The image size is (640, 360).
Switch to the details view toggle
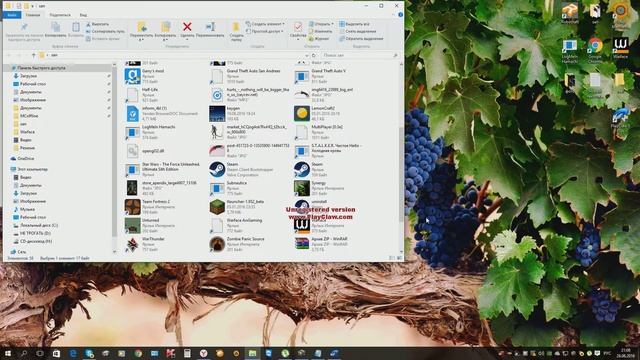(x=392, y=258)
